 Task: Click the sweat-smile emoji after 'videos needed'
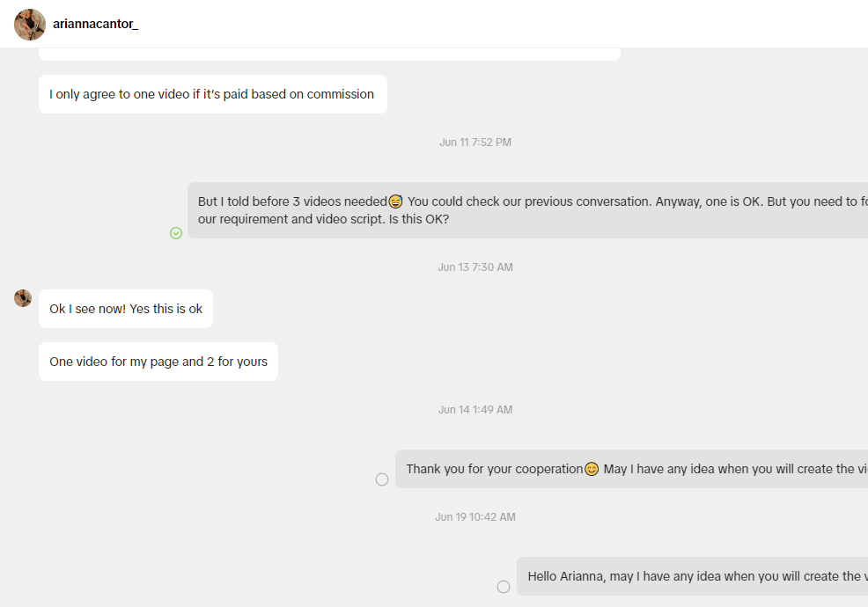395,201
